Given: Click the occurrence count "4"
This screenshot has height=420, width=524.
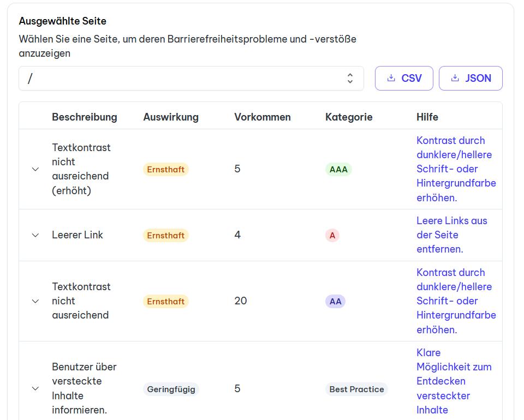Looking at the screenshot, I should [237, 235].
